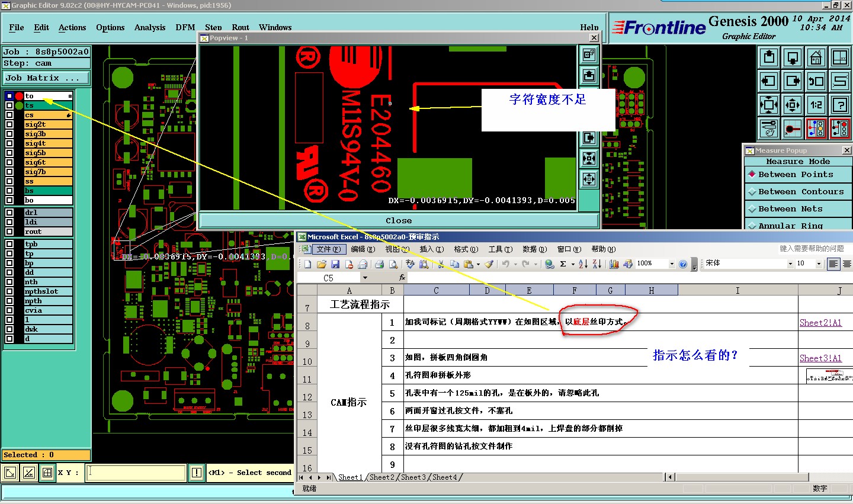853x504 pixels.
Task: Click the previous view return-arrow icon
Action: point(816,81)
